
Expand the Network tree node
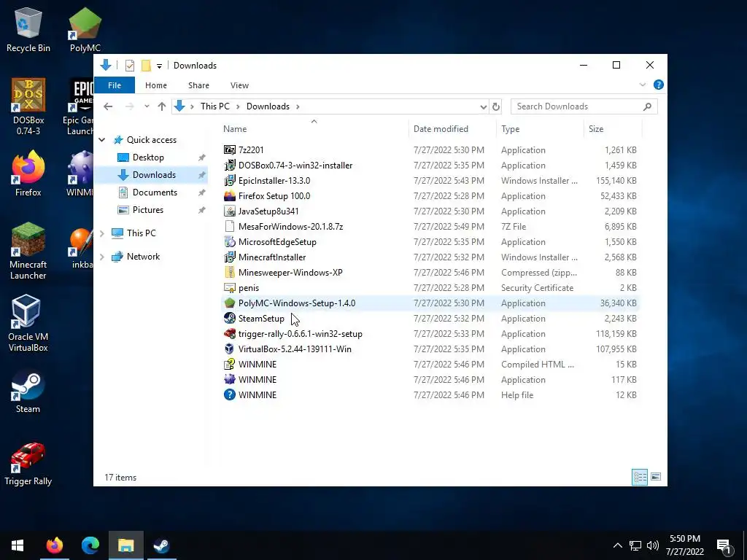102,257
